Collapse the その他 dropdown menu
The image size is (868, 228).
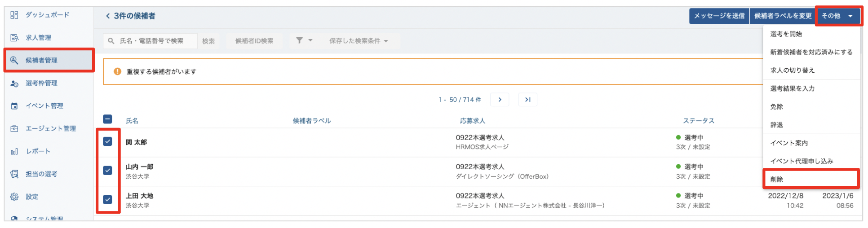coord(837,16)
